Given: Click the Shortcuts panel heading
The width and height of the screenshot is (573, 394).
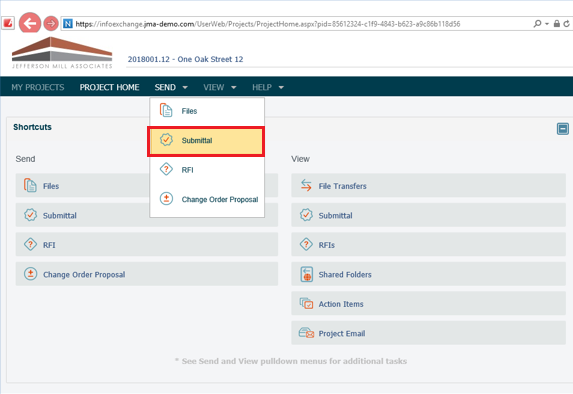Looking at the screenshot, I should point(33,127).
